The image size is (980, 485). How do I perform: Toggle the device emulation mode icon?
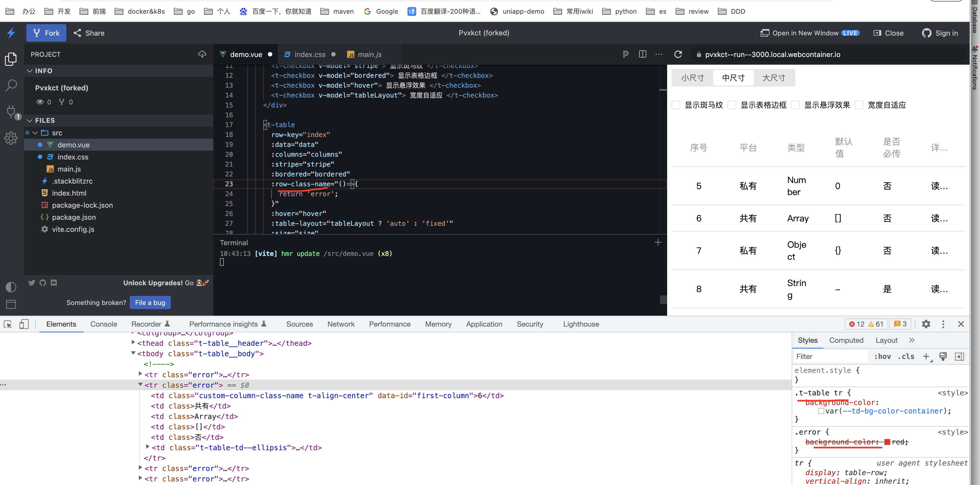tap(24, 324)
